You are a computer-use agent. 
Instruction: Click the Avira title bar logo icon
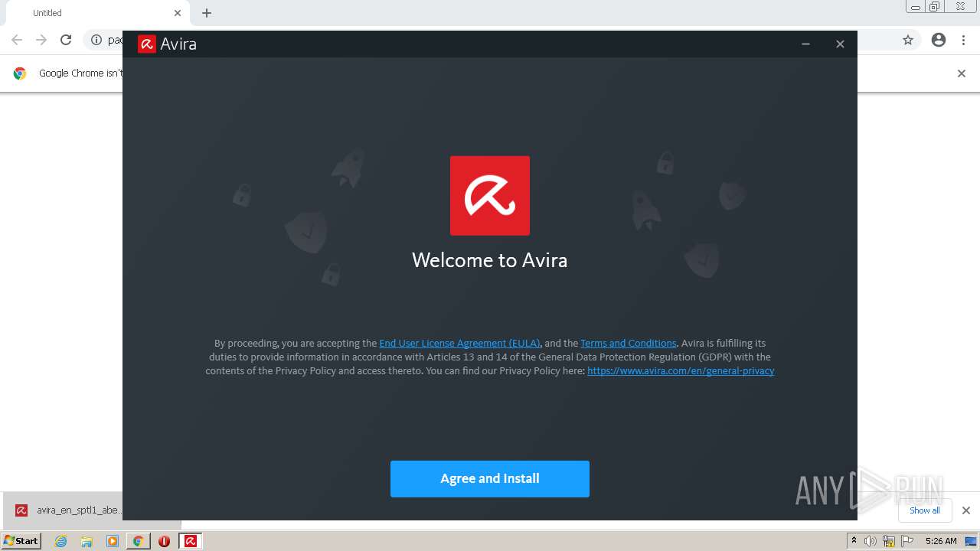147,44
